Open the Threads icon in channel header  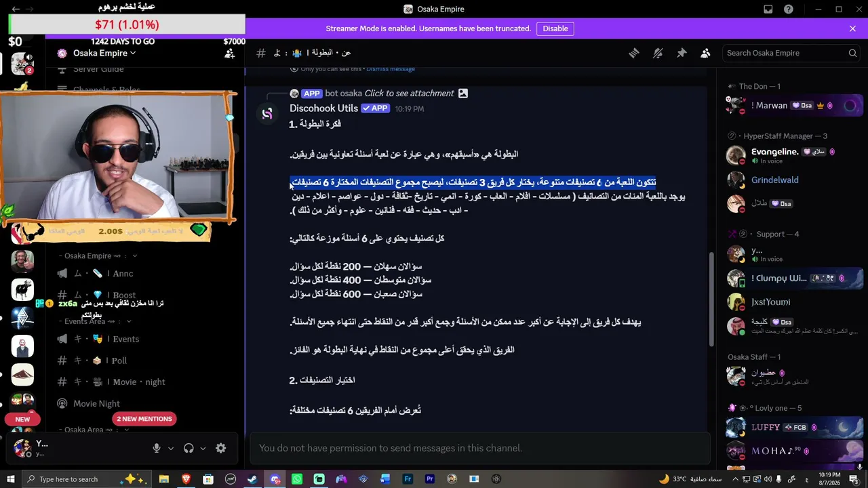[634, 53]
